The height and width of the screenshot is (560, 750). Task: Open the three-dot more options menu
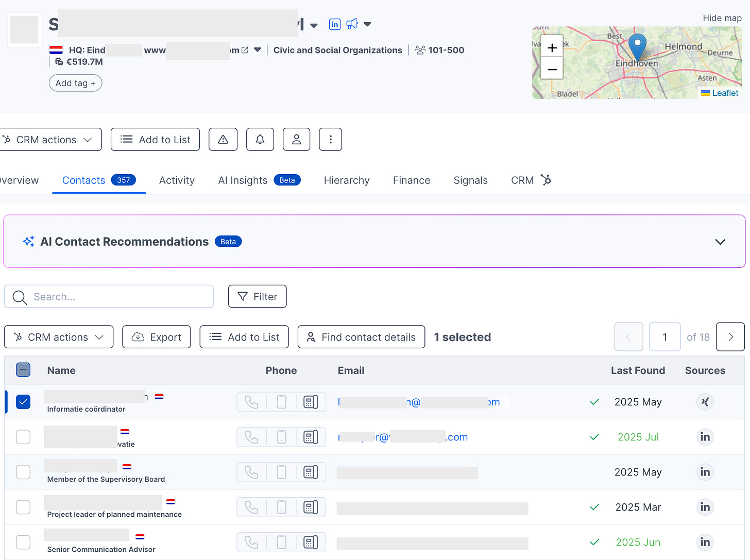[x=331, y=140]
